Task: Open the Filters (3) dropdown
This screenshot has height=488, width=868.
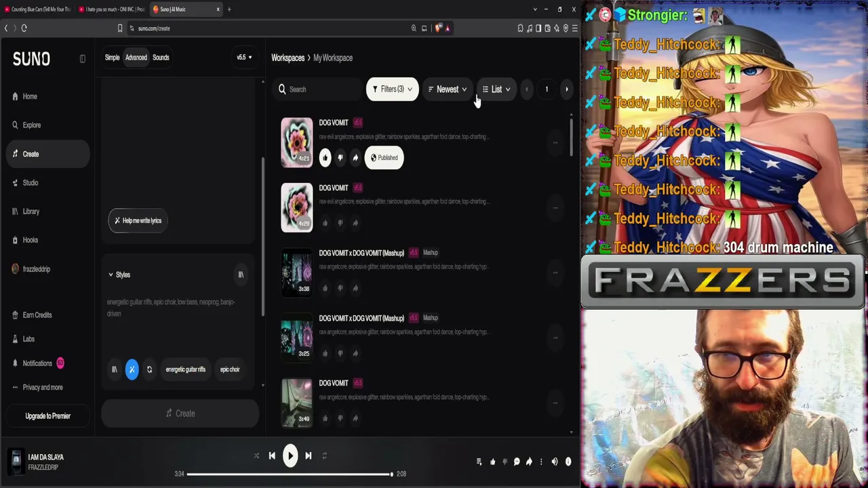Action: tap(392, 89)
